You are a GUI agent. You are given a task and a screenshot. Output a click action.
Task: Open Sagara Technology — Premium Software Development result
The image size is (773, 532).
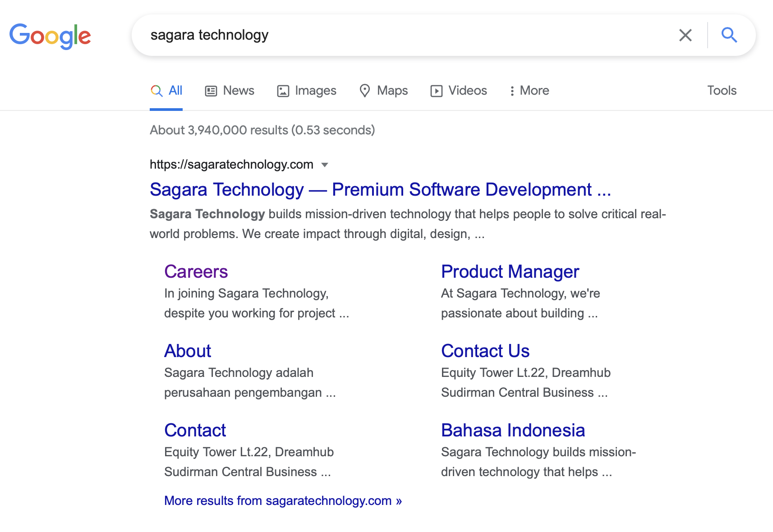[x=380, y=189]
